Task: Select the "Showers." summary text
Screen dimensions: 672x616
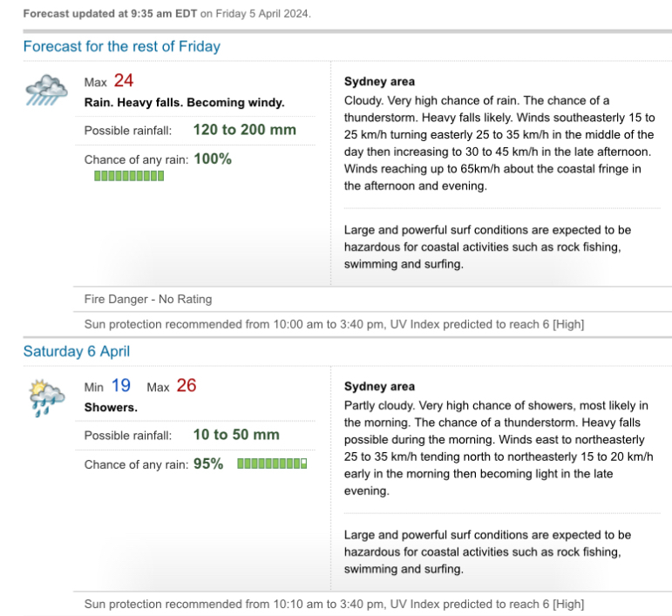Action: (111, 407)
